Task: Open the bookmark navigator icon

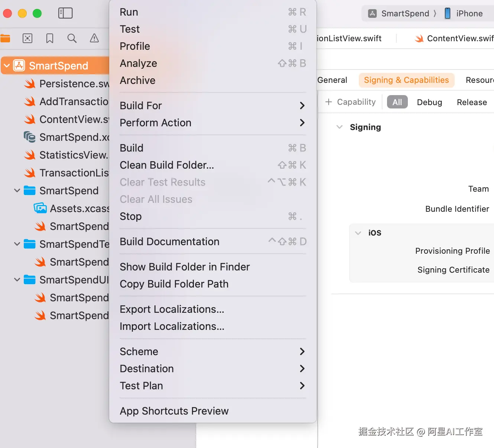Action: click(x=50, y=38)
